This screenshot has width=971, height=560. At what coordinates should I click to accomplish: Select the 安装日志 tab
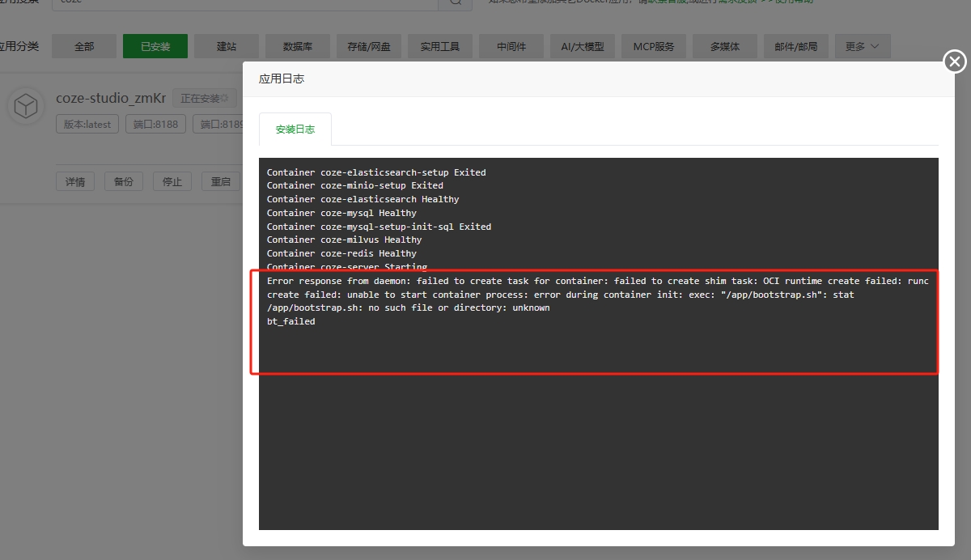click(x=295, y=129)
